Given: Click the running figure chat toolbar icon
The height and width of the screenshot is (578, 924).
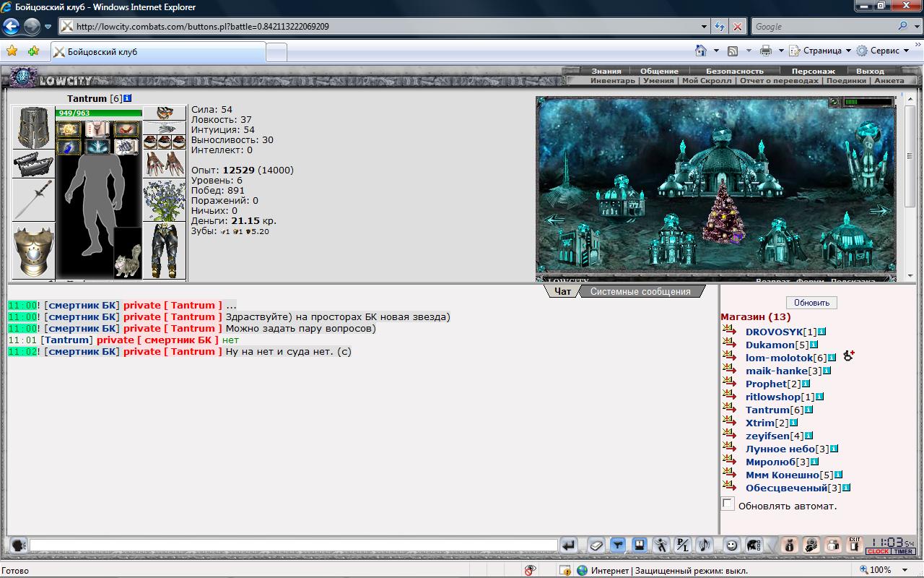Looking at the screenshot, I should point(661,545).
